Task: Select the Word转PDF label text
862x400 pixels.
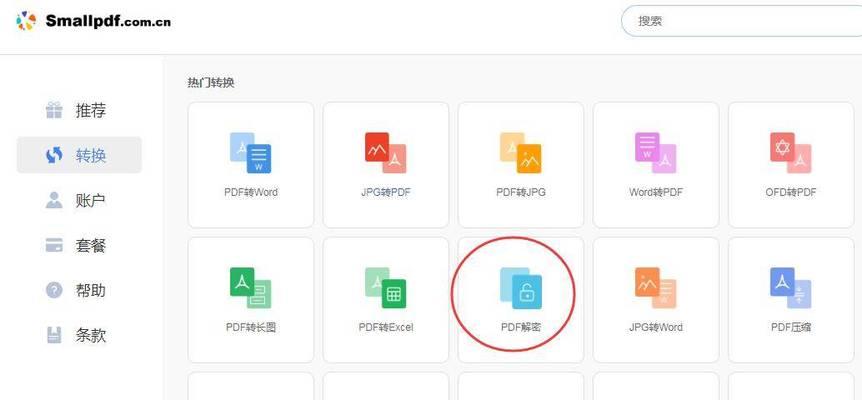Action: coord(656,192)
